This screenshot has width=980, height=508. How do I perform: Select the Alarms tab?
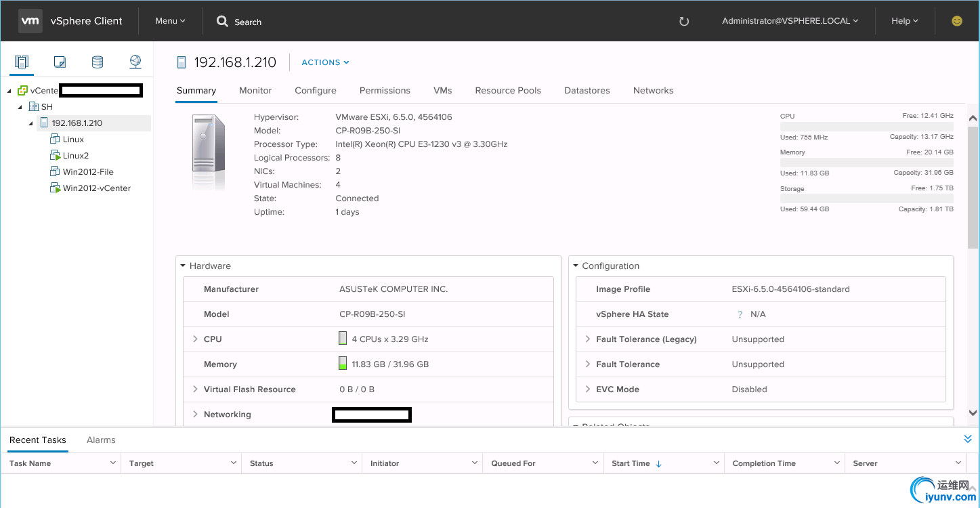[x=101, y=440]
